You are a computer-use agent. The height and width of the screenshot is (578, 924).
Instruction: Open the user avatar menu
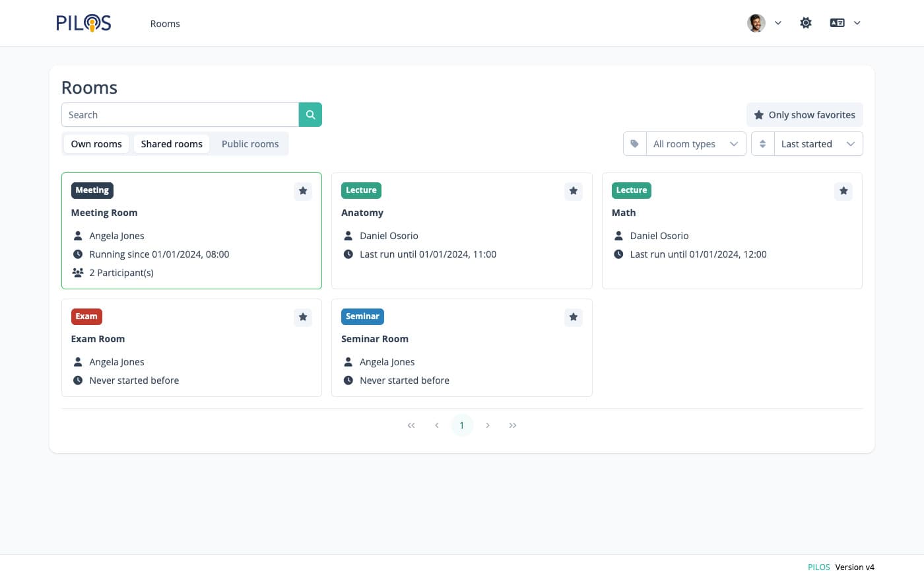pos(764,23)
